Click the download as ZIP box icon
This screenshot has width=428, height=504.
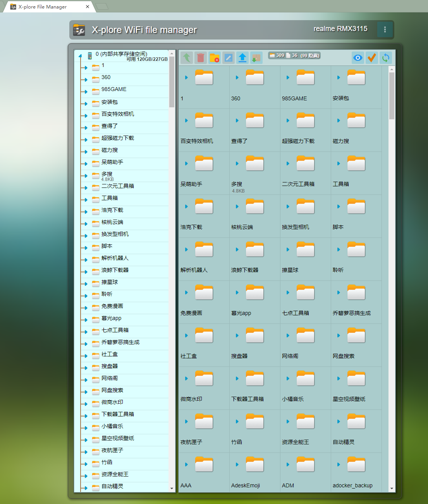[x=256, y=58]
